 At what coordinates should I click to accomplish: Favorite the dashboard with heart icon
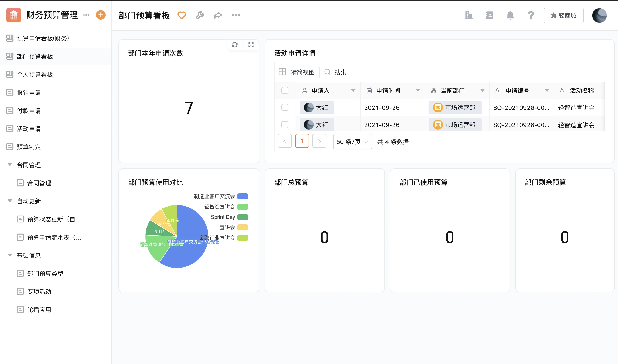(x=182, y=15)
